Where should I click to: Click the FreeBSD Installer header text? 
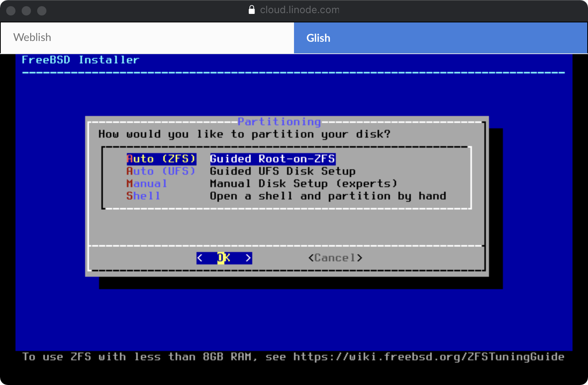(80, 60)
